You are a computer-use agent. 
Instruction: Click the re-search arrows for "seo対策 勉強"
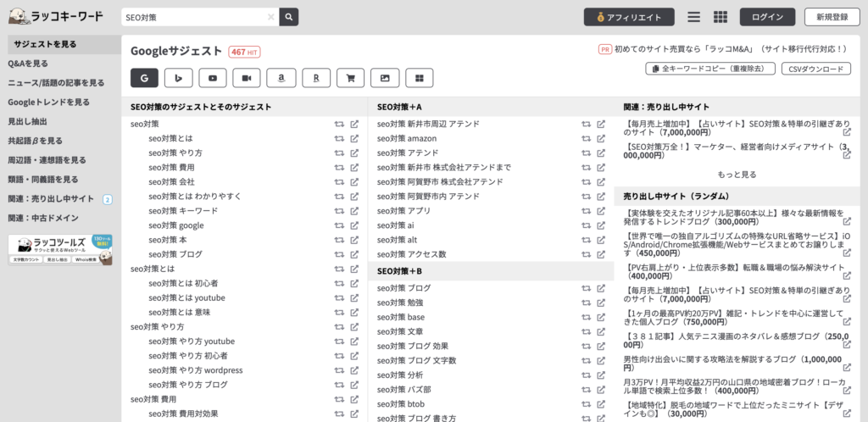coord(587,303)
